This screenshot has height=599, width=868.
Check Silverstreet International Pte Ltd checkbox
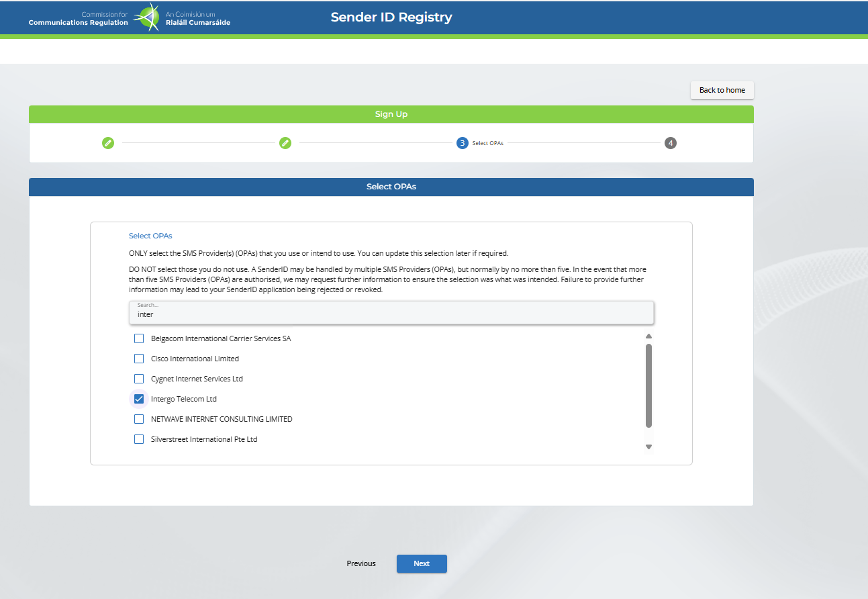(x=139, y=439)
